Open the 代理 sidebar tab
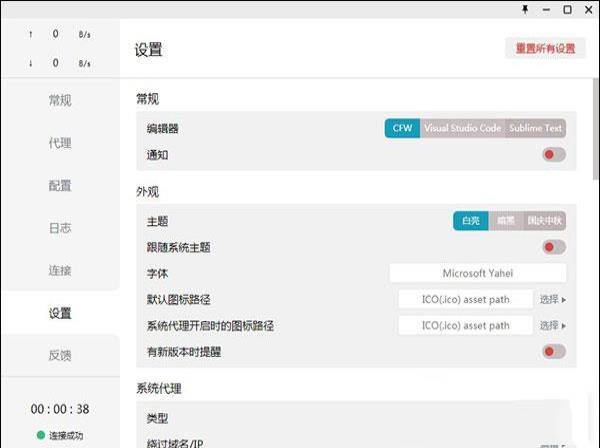Screen dimensions: 600x448 point(60,143)
